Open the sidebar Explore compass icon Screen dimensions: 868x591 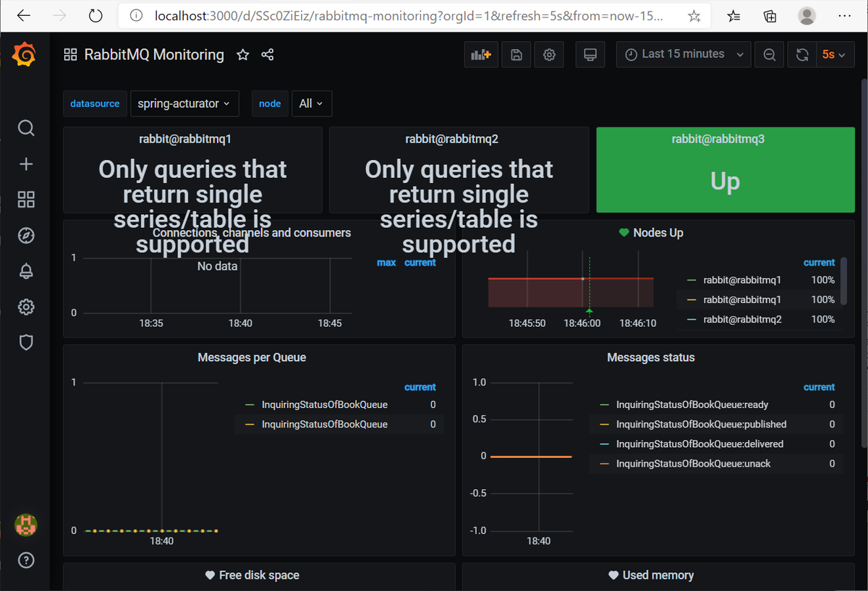click(x=26, y=236)
